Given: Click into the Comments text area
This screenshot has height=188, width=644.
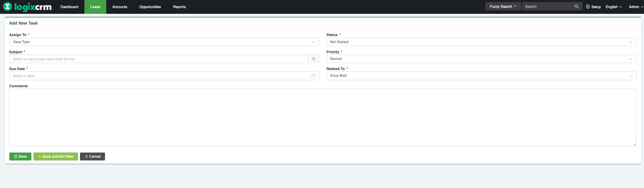Looking at the screenshot, I should (x=322, y=117).
